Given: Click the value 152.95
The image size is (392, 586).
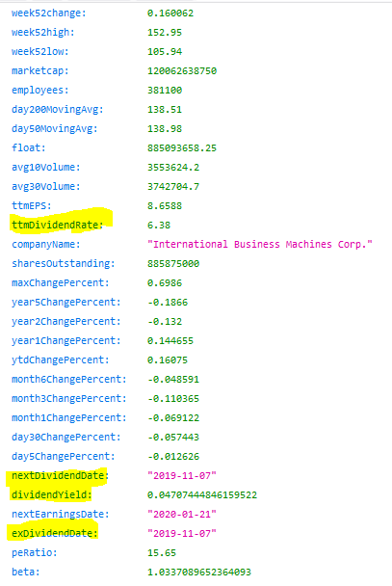Looking at the screenshot, I should [x=165, y=33].
